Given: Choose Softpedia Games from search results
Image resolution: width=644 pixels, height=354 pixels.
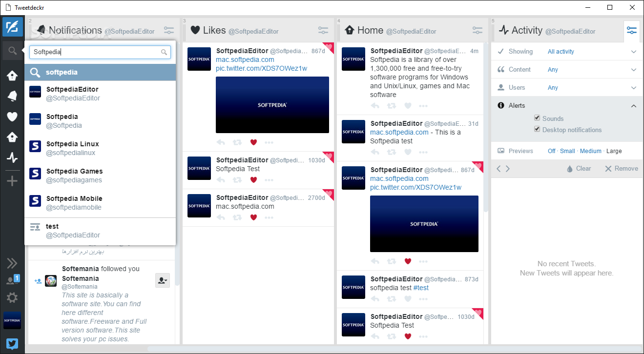Looking at the screenshot, I should (x=100, y=176).
